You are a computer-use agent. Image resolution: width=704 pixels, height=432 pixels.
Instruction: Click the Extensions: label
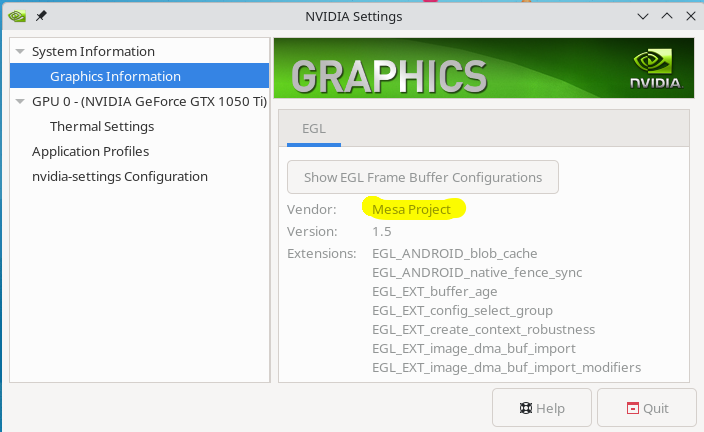click(x=321, y=254)
